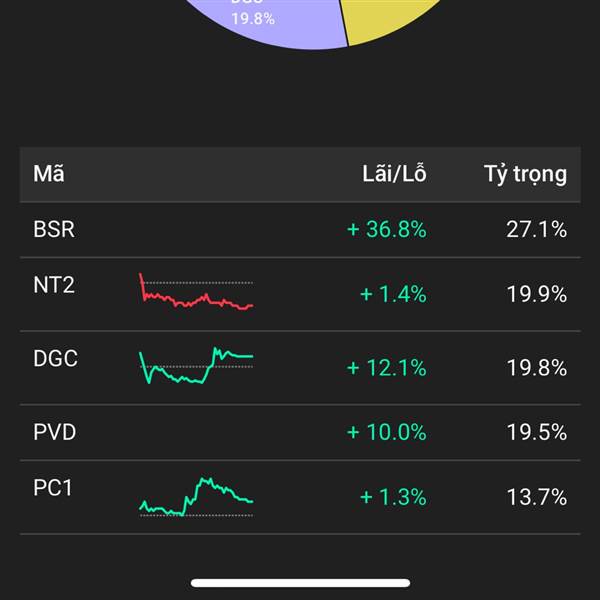Select the DGC ticker symbol
600x600 pixels.
[x=55, y=358]
